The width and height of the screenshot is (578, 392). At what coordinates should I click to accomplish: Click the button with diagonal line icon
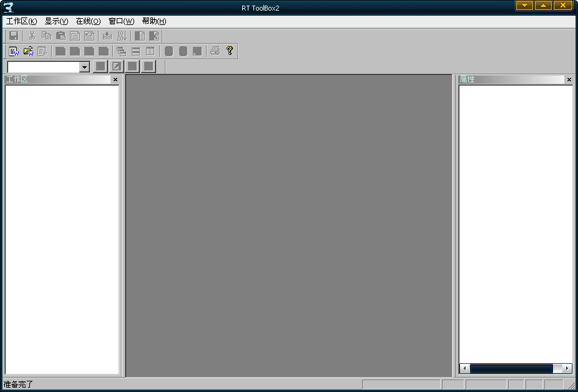click(116, 66)
